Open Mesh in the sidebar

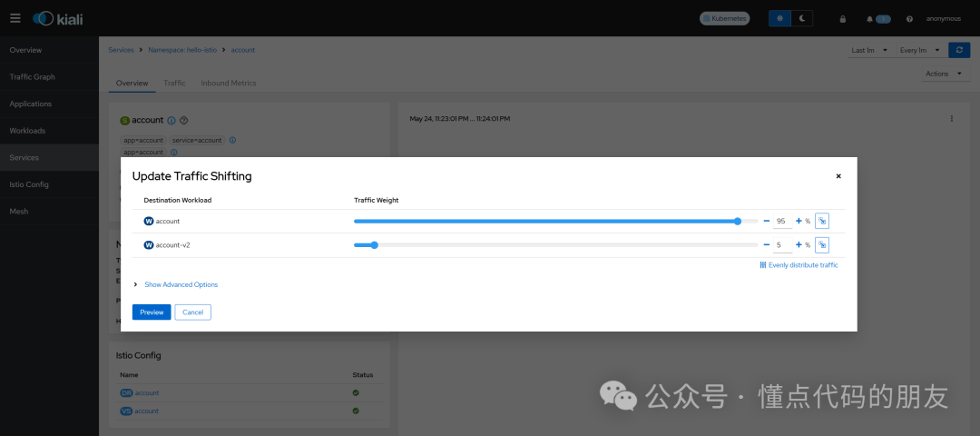(49, 212)
